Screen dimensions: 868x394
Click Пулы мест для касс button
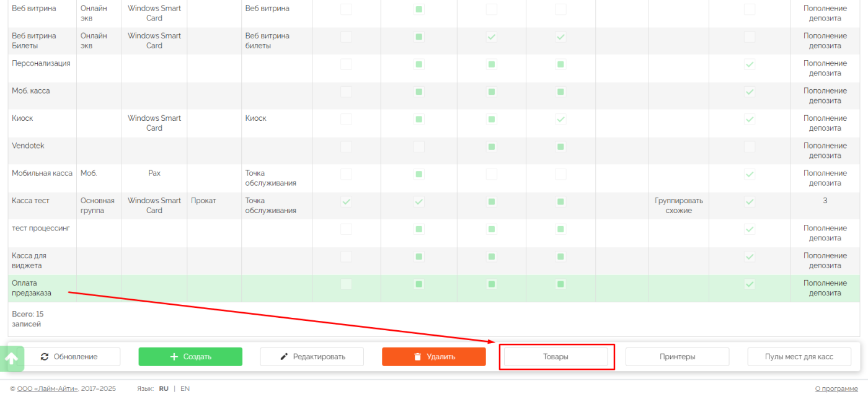click(799, 357)
